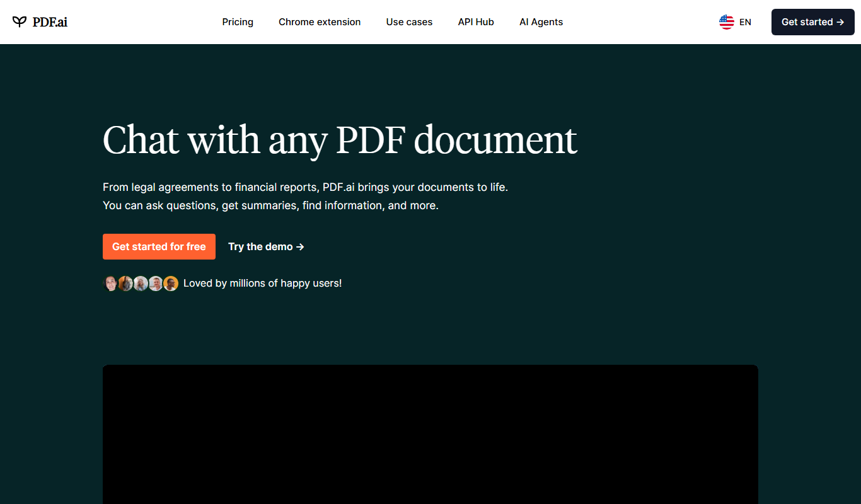Open the EN language selector

(745, 22)
